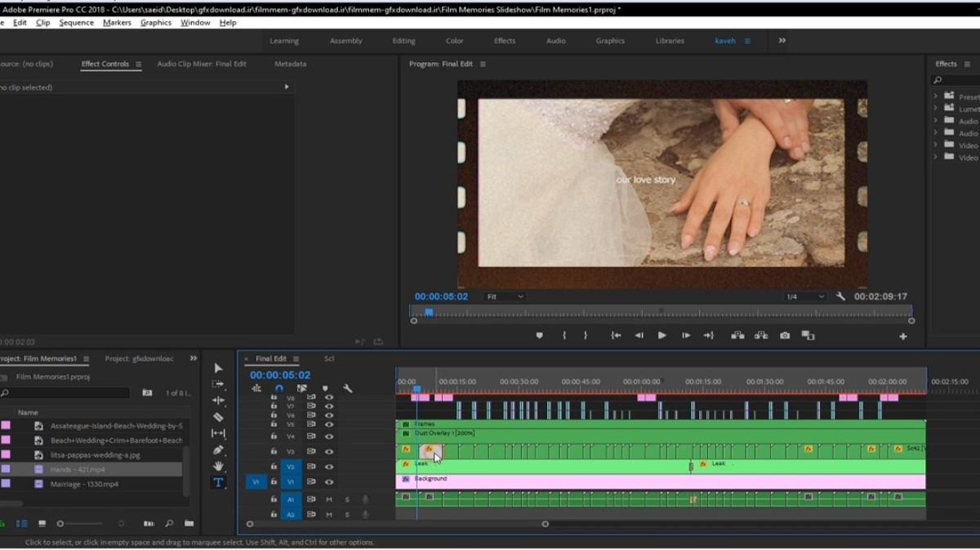Go to Out point

click(708, 335)
